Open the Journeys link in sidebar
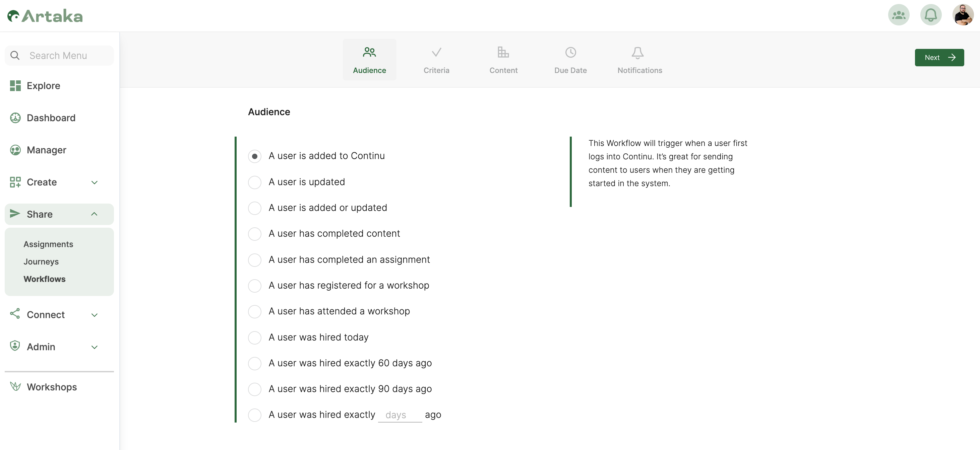 point(41,261)
